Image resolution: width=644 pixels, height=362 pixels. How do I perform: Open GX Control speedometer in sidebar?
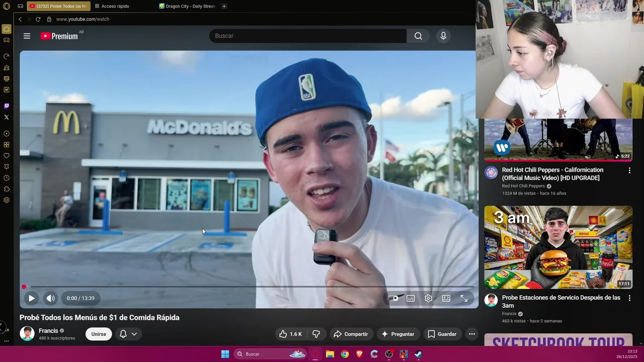[x=7, y=56]
